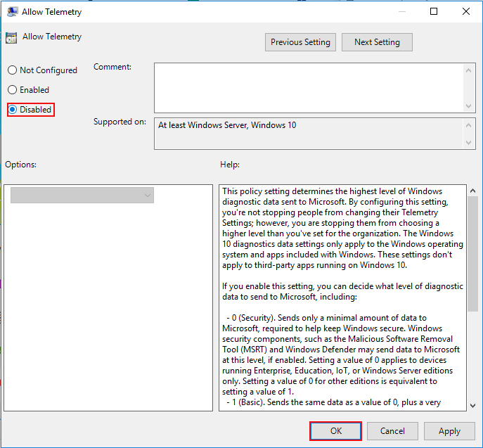Click the Allow Telemetry setting icon

tap(11, 38)
